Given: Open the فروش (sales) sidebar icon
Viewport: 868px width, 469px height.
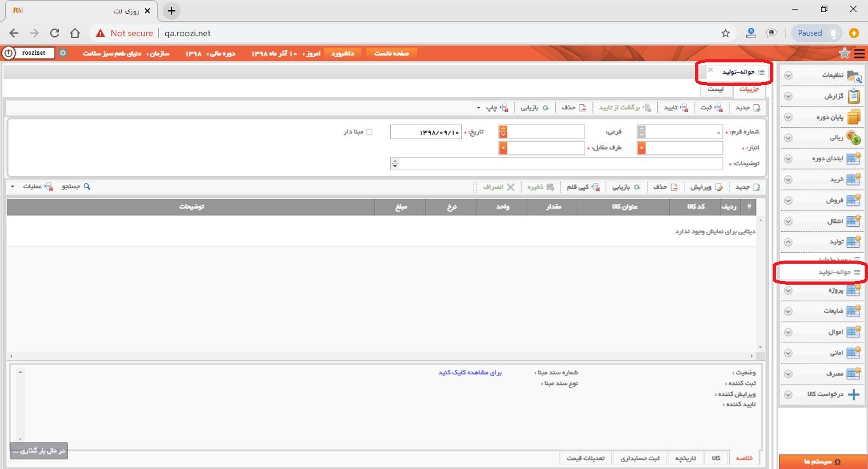Looking at the screenshot, I should coord(853,200).
